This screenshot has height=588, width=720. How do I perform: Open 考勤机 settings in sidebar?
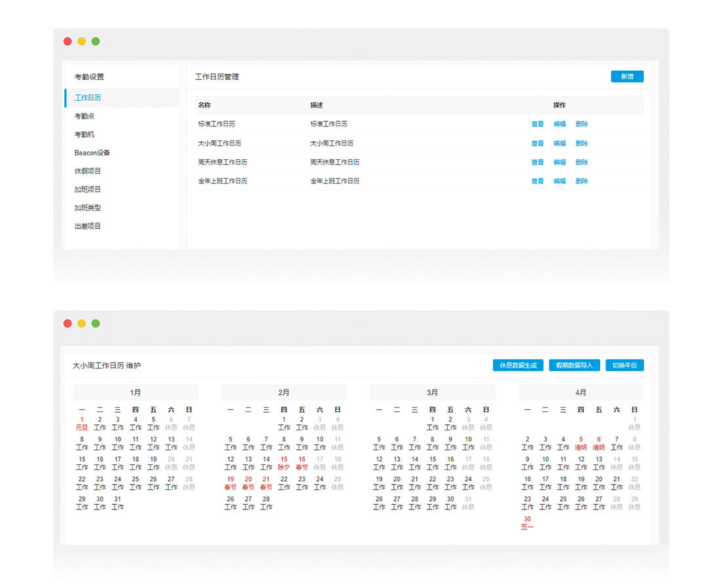click(x=84, y=134)
